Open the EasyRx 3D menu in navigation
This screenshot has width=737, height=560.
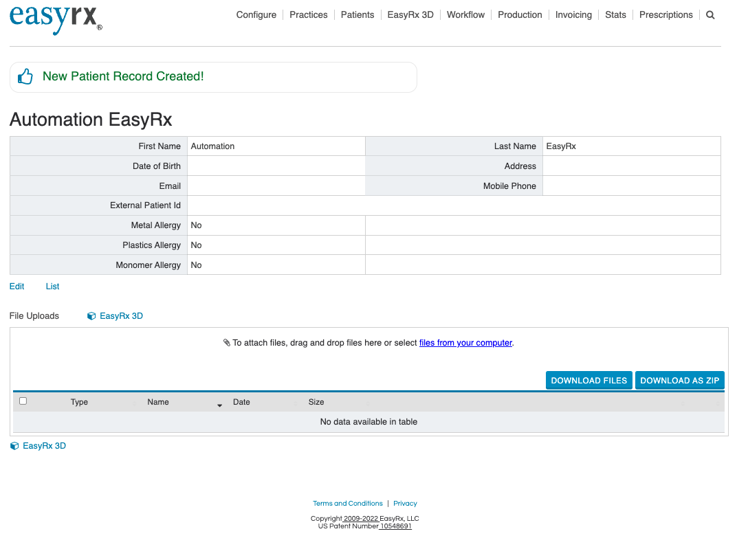click(410, 15)
